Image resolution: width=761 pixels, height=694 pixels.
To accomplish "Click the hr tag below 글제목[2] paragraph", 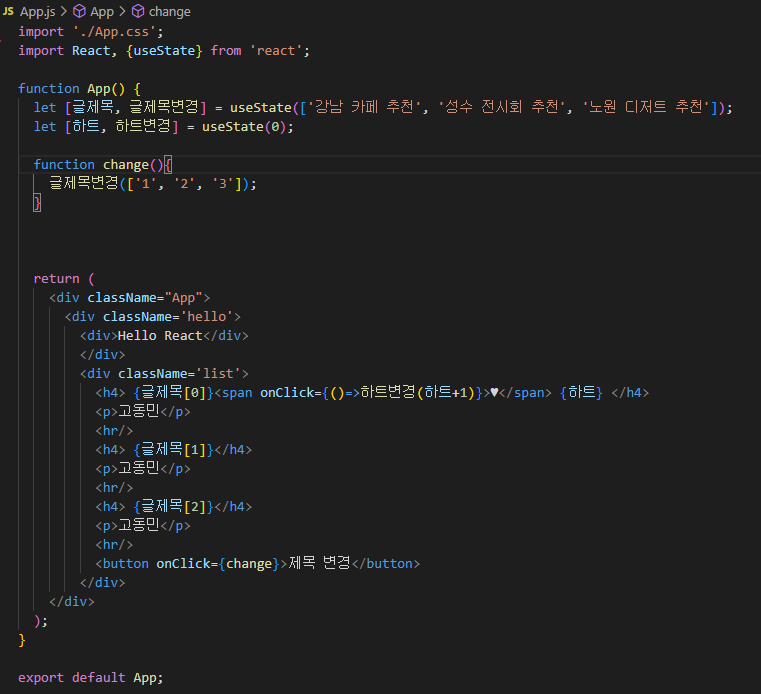I will 114,545.
